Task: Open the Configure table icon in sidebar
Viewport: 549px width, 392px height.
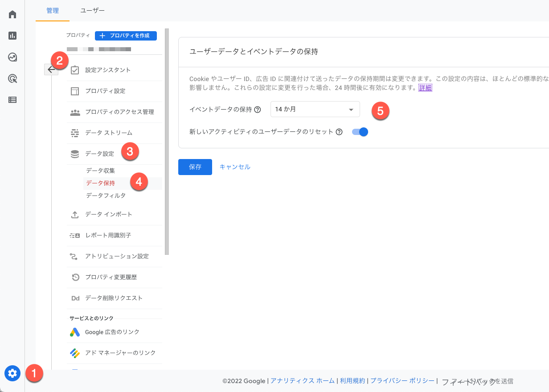Action: 12,100
